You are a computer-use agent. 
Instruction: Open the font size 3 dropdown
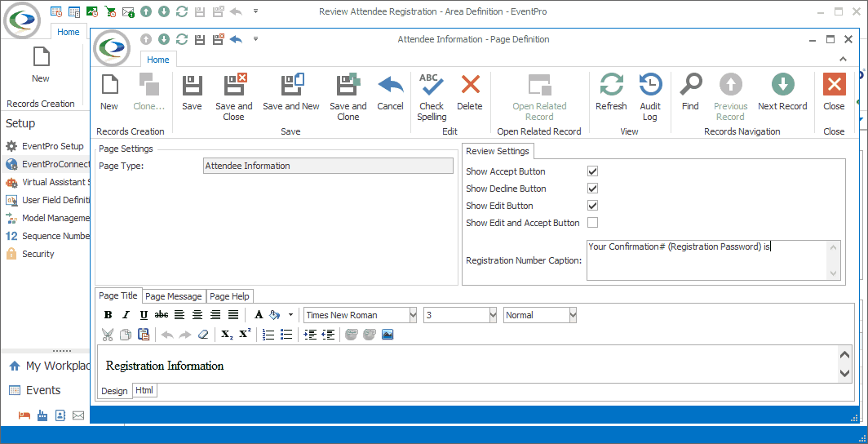point(494,315)
